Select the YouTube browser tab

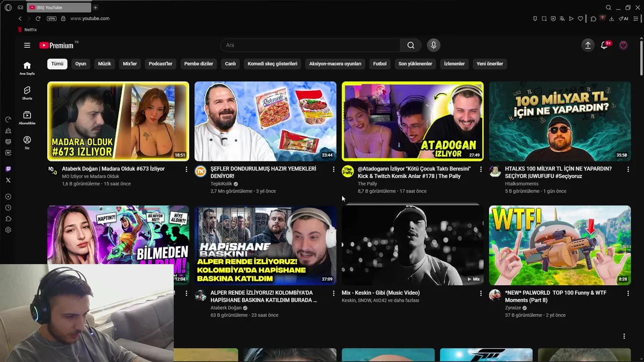(x=59, y=8)
